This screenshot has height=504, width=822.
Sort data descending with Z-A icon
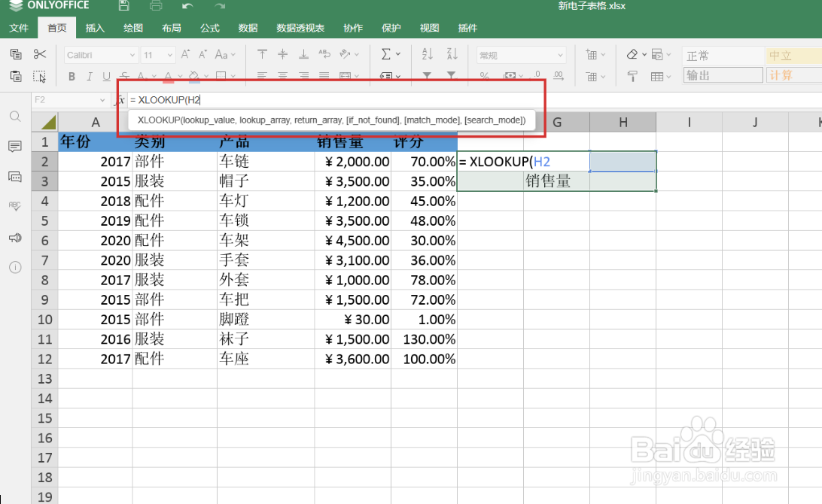451,54
